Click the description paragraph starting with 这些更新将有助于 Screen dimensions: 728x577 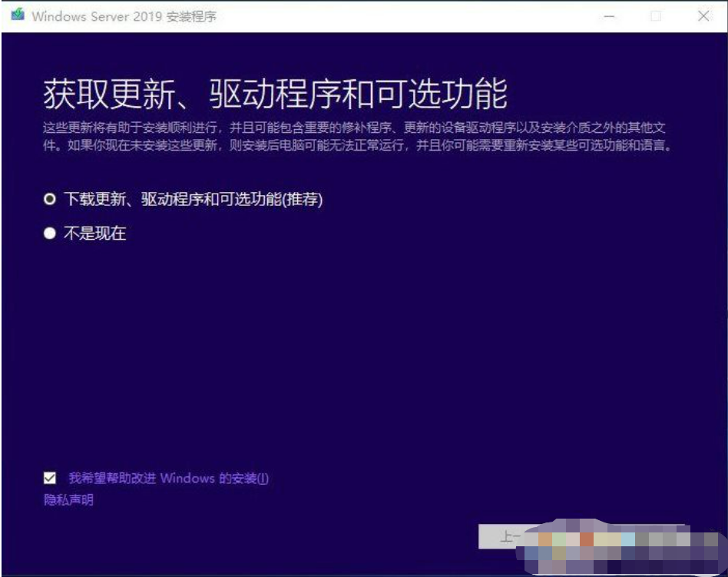coord(358,136)
